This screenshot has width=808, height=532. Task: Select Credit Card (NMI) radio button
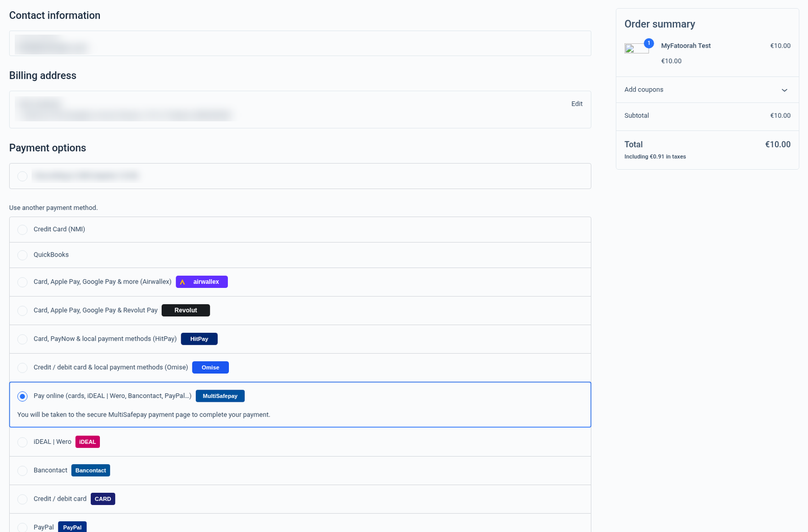click(x=22, y=230)
